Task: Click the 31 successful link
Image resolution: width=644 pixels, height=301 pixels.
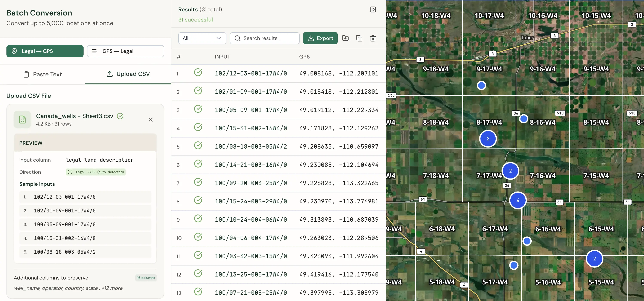Action: coord(195,19)
